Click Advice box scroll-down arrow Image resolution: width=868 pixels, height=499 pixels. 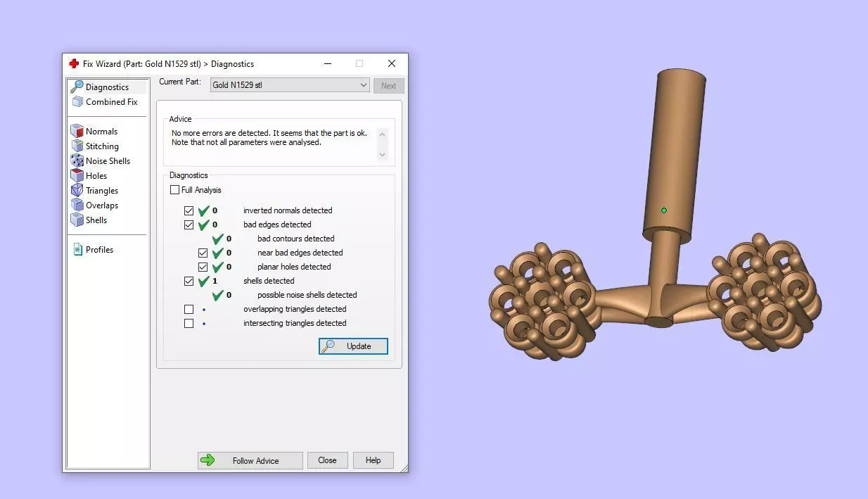[382, 155]
